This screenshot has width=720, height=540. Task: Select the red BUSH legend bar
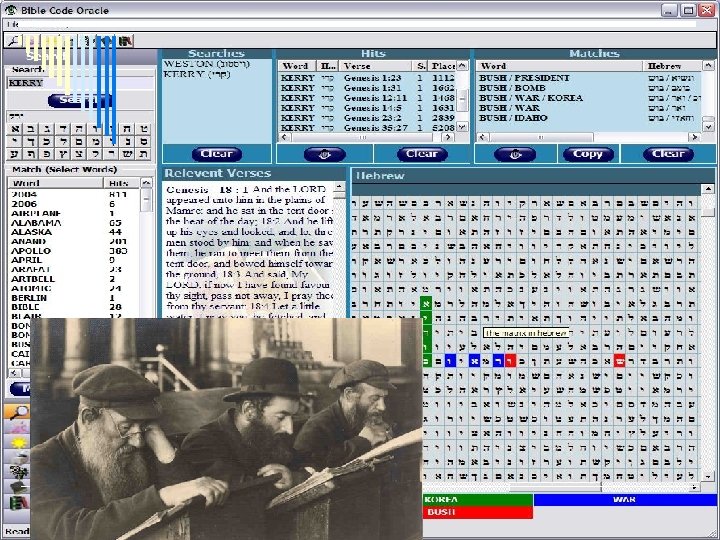(478, 512)
